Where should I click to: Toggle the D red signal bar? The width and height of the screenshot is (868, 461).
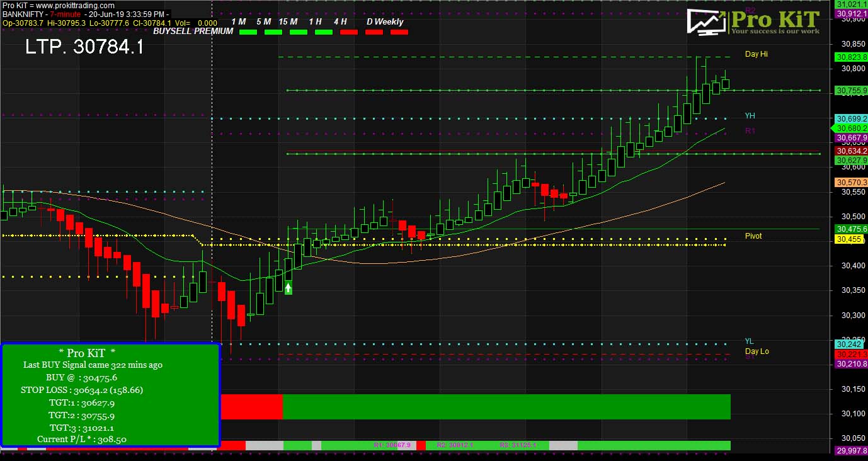click(x=374, y=31)
